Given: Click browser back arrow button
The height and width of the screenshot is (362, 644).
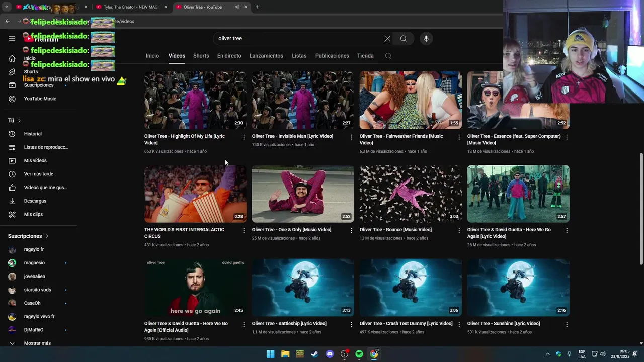Looking at the screenshot, I should tap(7, 21).
